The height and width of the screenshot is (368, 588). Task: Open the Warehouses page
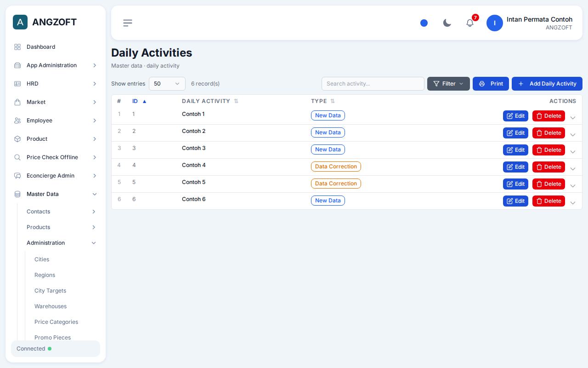[51, 306]
